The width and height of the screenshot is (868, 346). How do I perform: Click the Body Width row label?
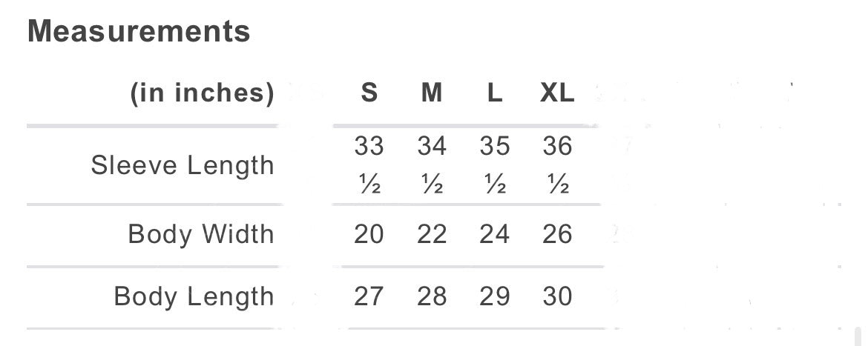pos(201,234)
